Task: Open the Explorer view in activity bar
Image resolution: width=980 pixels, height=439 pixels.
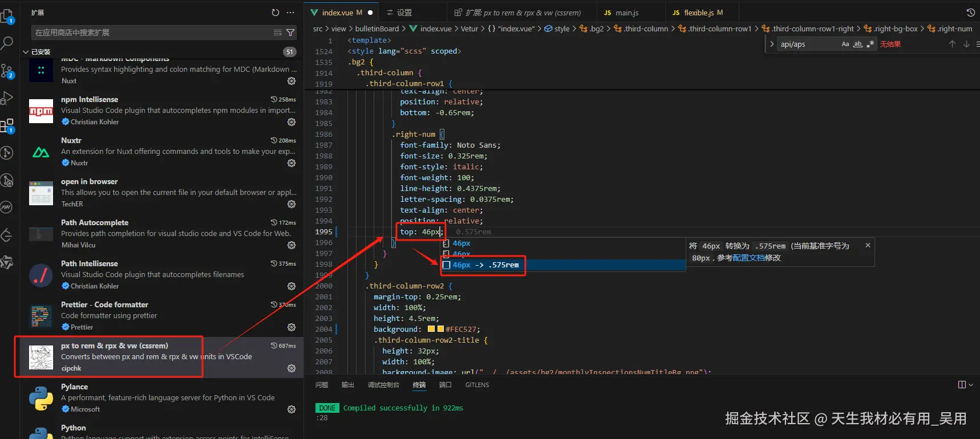Action: pos(7,15)
